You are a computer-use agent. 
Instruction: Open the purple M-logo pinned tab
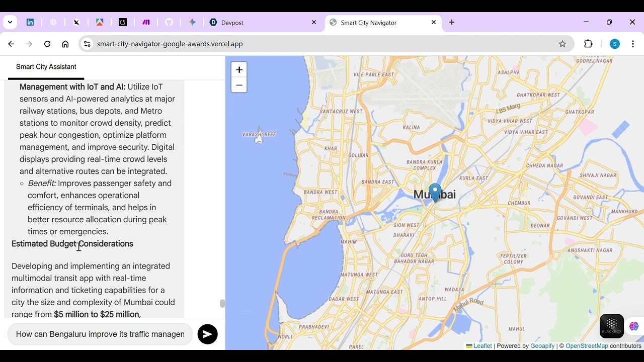[x=146, y=22]
